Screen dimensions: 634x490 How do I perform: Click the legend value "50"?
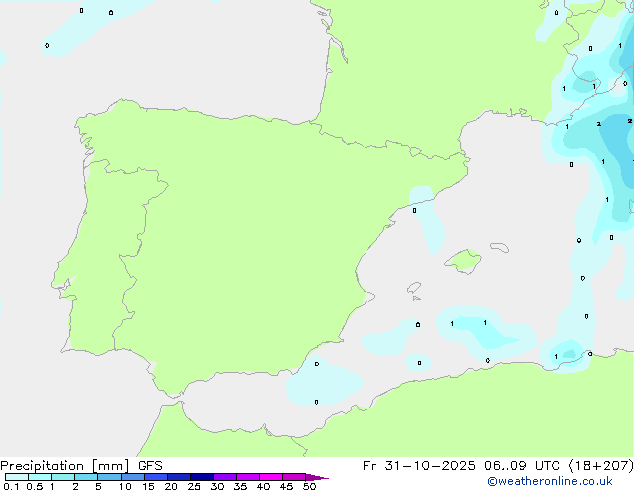pos(310,486)
